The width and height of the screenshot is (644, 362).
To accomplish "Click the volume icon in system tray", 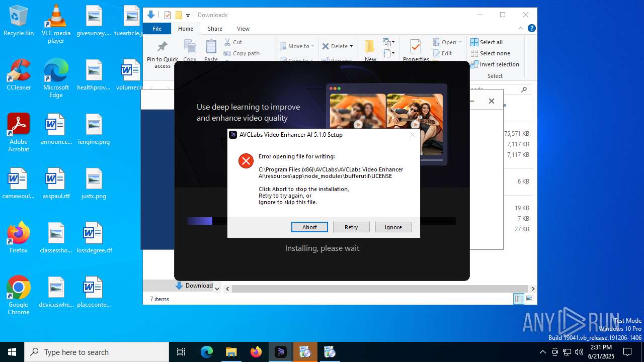I will [579, 352].
